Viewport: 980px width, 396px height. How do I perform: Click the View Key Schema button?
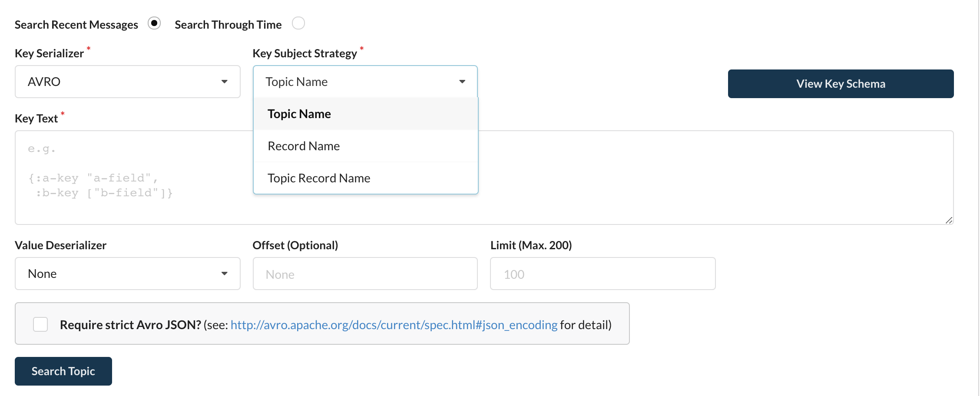click(x=841, y=84)
